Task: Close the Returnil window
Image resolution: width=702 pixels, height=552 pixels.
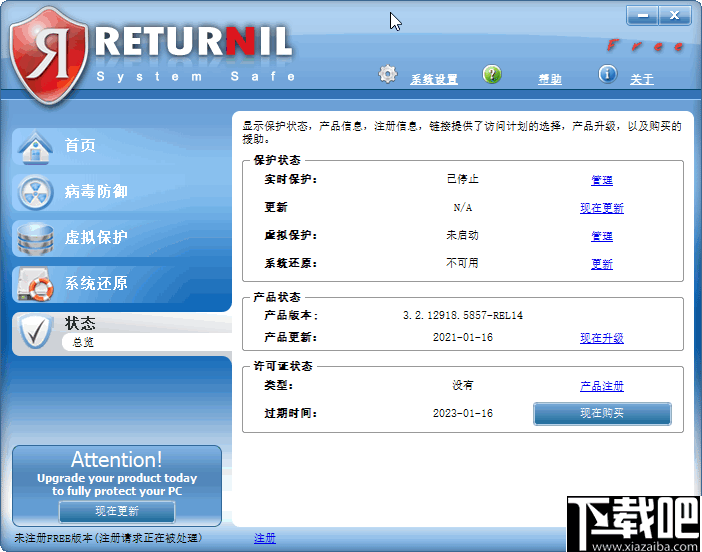Action: [675, 16]
